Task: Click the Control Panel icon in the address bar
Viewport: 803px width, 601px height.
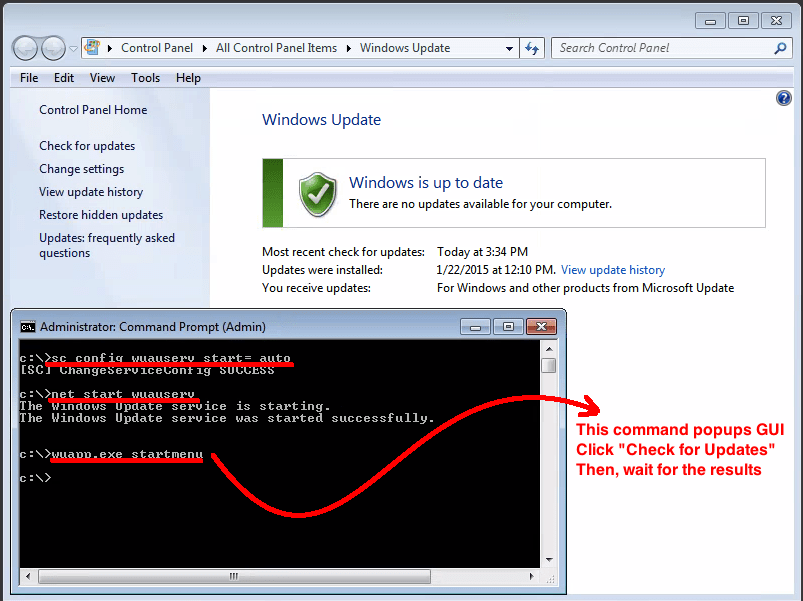Action: click(92, 47)
